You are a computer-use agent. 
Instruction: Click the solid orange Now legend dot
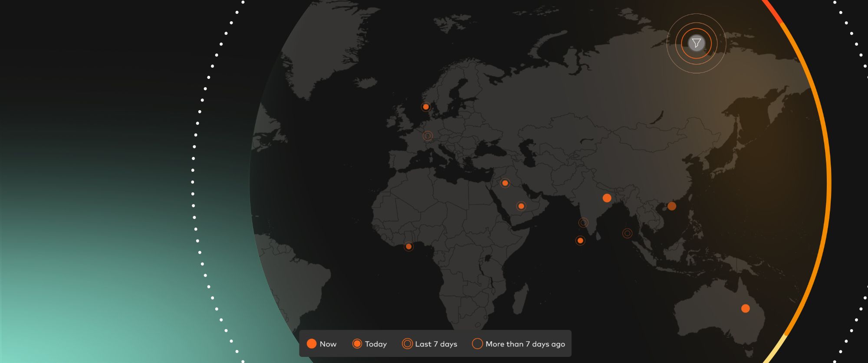tap(312, 344)
